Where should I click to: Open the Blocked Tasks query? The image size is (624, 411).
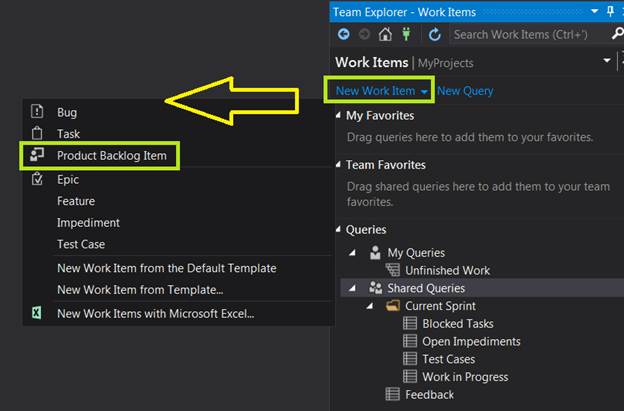[457, 324]
